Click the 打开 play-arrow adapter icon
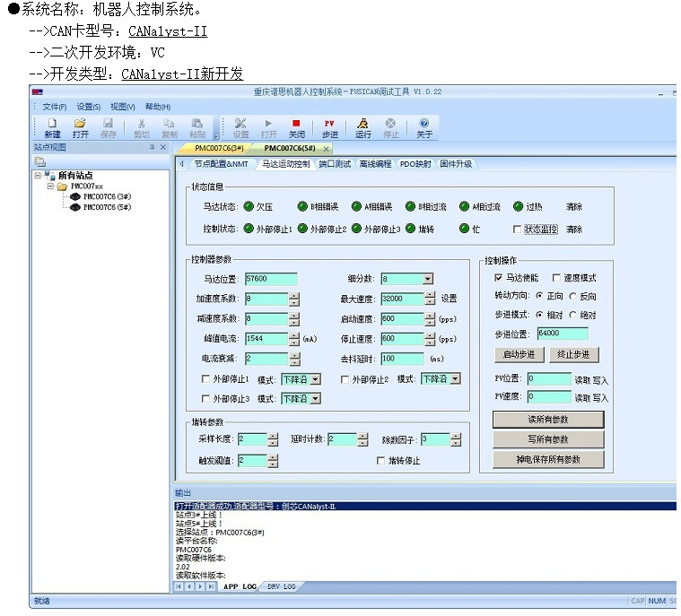 [x=268, y=128]
